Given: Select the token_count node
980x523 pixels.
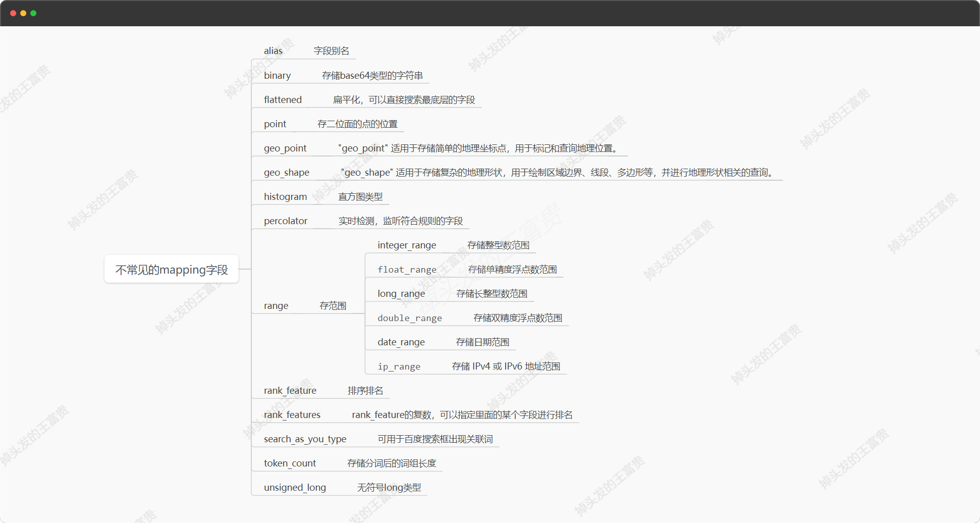Looking at the screenshot, I should click(290, 463).
